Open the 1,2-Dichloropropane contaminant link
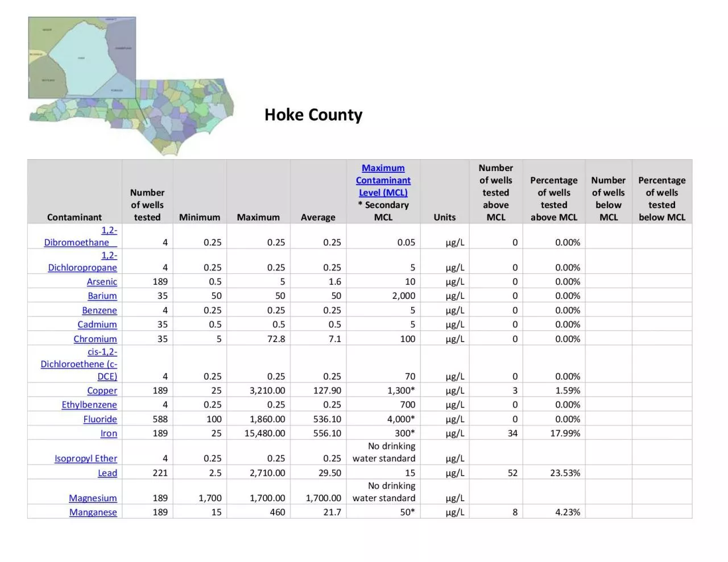This screenshot has height=562, width=728. coord(82,261)
